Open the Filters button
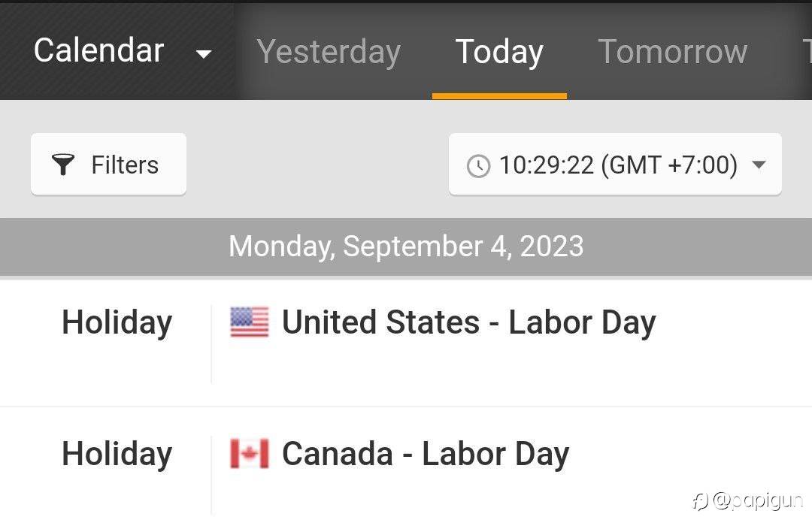 click(x=108, y=165)
